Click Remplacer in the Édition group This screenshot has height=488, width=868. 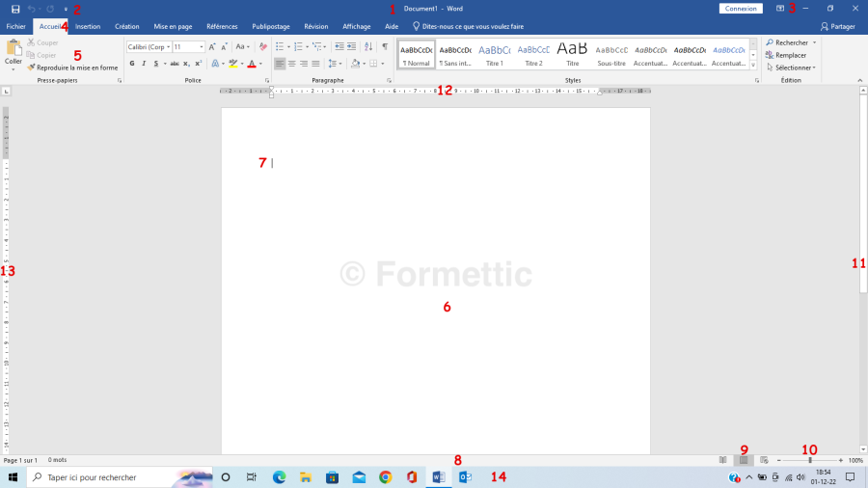(786, 55)
